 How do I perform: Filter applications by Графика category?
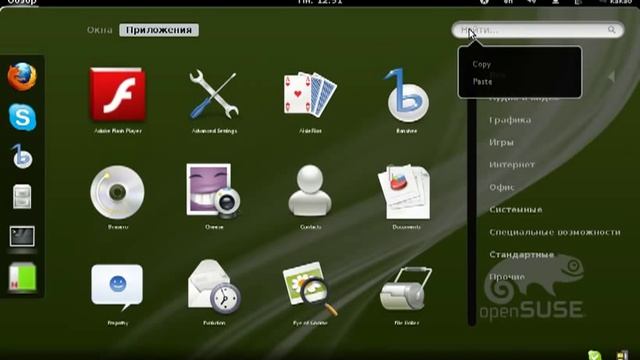coord(510,120)
